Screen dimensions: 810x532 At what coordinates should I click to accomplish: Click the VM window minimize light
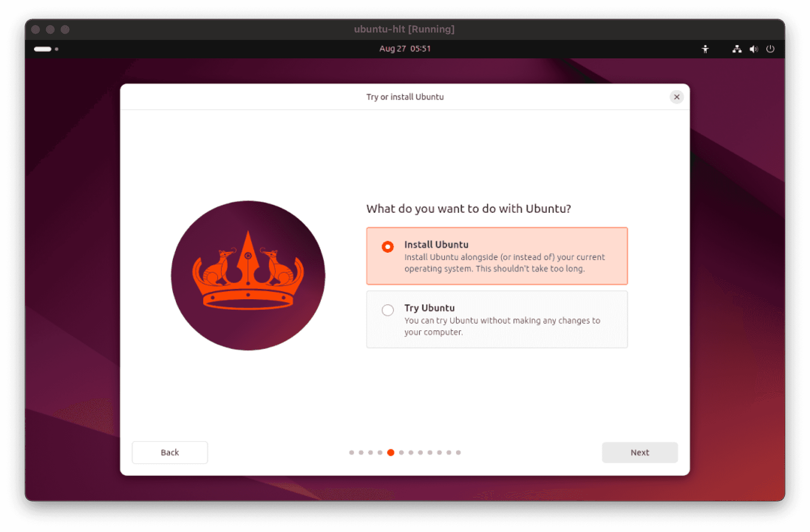(50, 29)
